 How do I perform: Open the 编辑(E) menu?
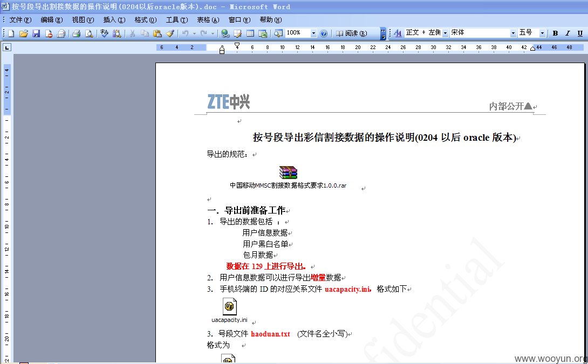[52, 20]
